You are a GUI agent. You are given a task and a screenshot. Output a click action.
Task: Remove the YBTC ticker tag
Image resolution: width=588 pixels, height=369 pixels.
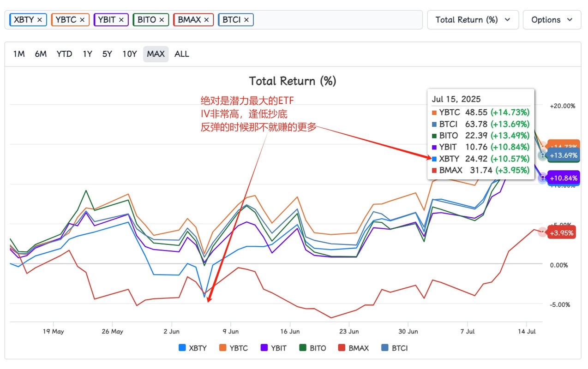click(x=82, y=20)
